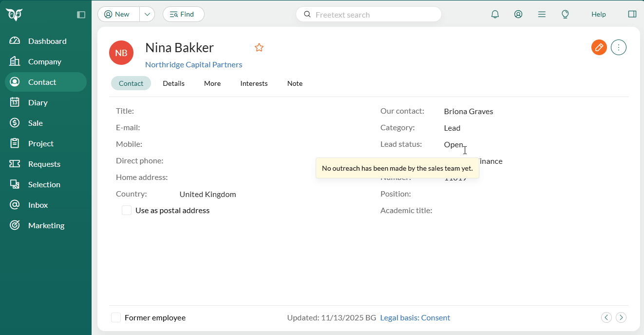Enable the Use as postal address checkbox
The image size is (644, 335).
[127, 210]
